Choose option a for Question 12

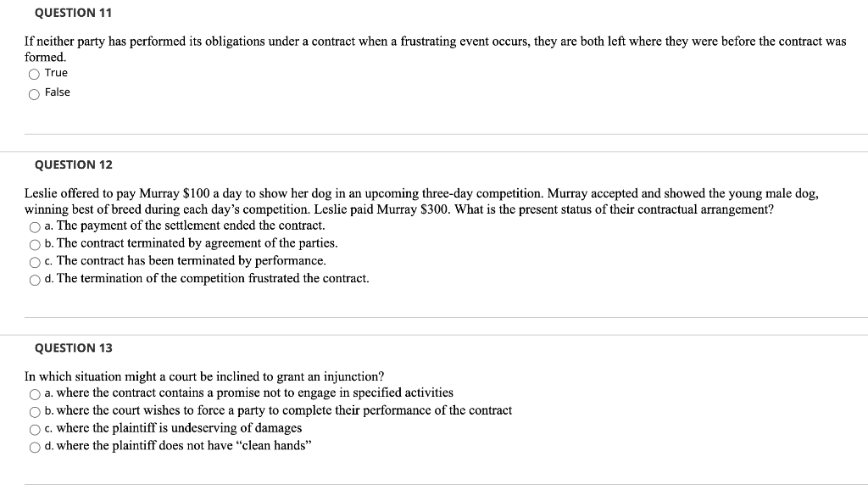click(33, 226)
